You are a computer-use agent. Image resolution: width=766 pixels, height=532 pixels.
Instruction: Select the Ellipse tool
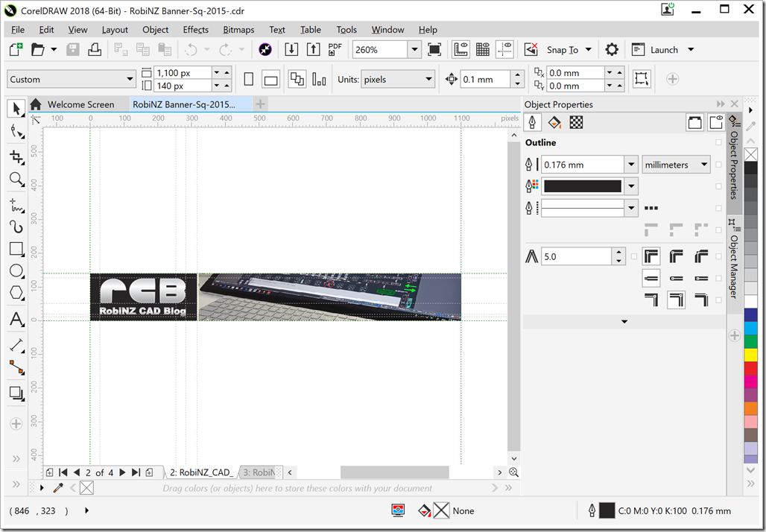coord(15,270)
